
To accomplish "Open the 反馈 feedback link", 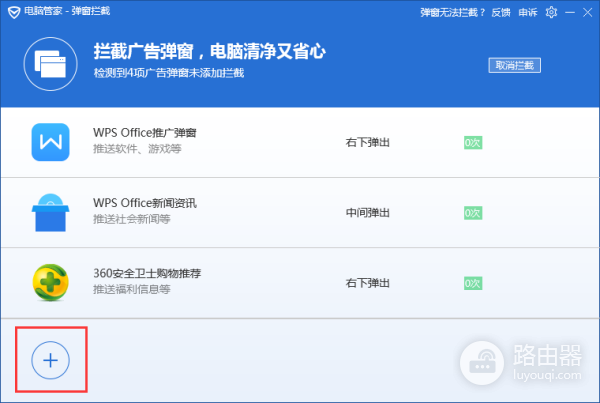I will click(x=501, y=13).
